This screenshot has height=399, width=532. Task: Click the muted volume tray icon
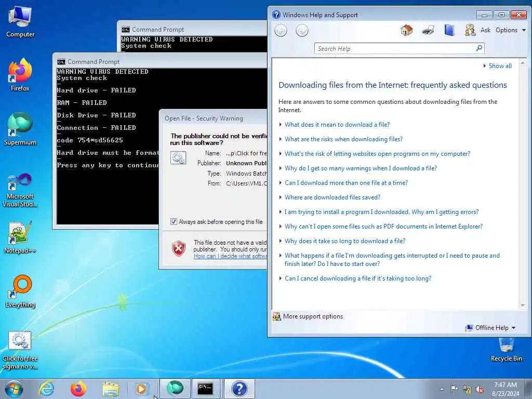480,390
